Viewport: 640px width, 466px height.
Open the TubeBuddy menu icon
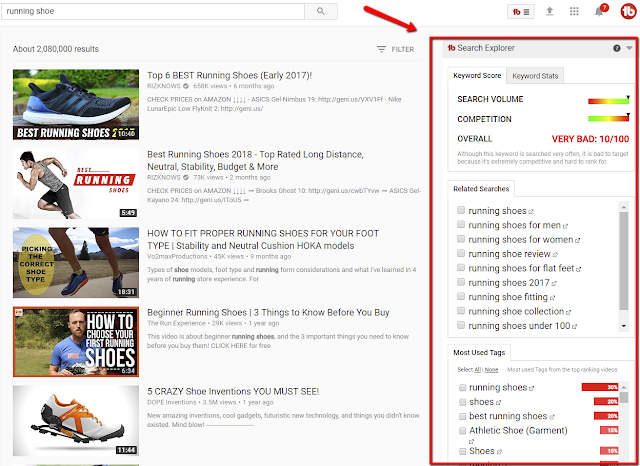521,12
